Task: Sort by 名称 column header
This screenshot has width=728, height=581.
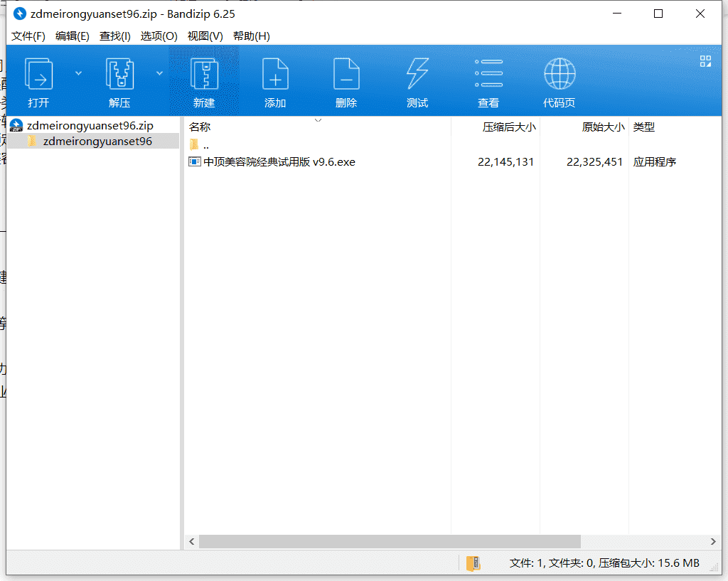Action: pos(200,127)
